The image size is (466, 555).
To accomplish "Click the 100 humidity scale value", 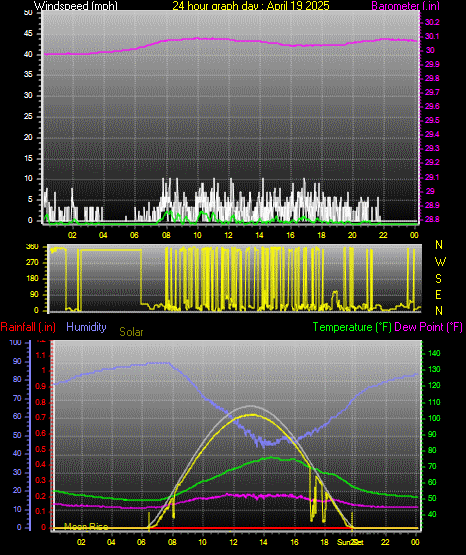I will pos(15,342).
